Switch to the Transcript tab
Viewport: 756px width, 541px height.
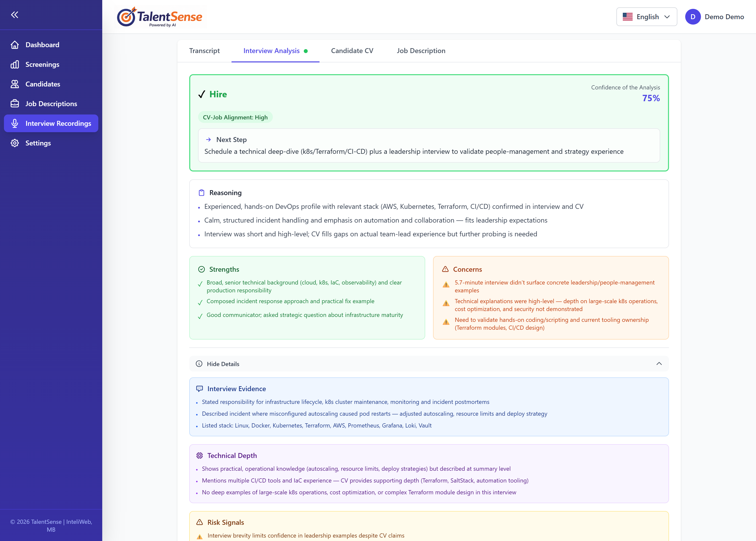point(204,51)
